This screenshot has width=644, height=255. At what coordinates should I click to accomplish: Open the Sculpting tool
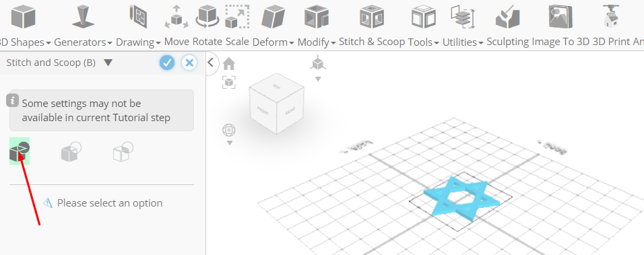click(x=508, y=26)
